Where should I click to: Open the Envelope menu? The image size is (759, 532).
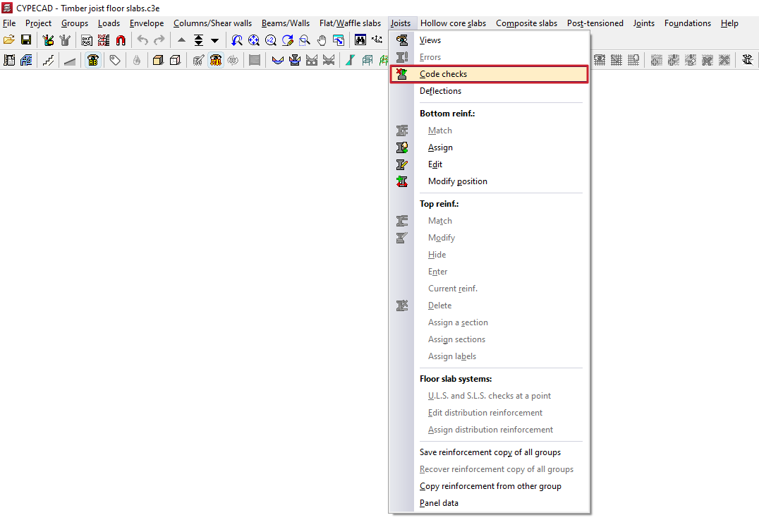click(x=147, y=23)
